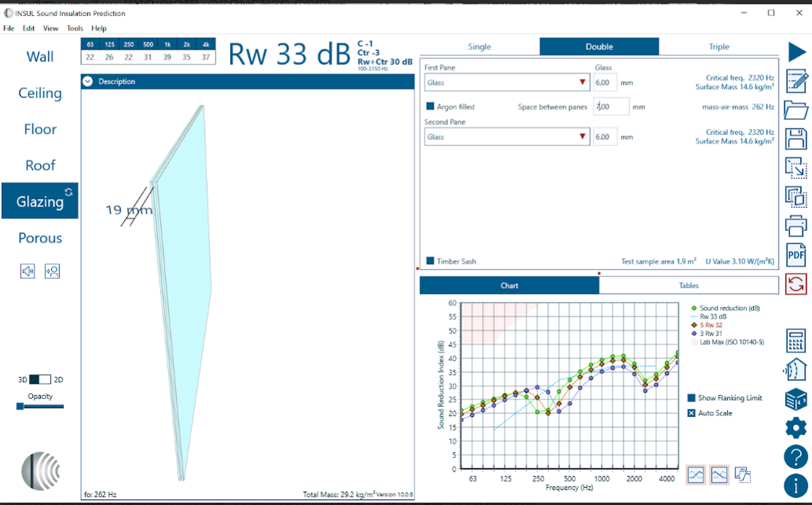
Task: Switch to the Triple glazing tab
Action: [719, 47]
